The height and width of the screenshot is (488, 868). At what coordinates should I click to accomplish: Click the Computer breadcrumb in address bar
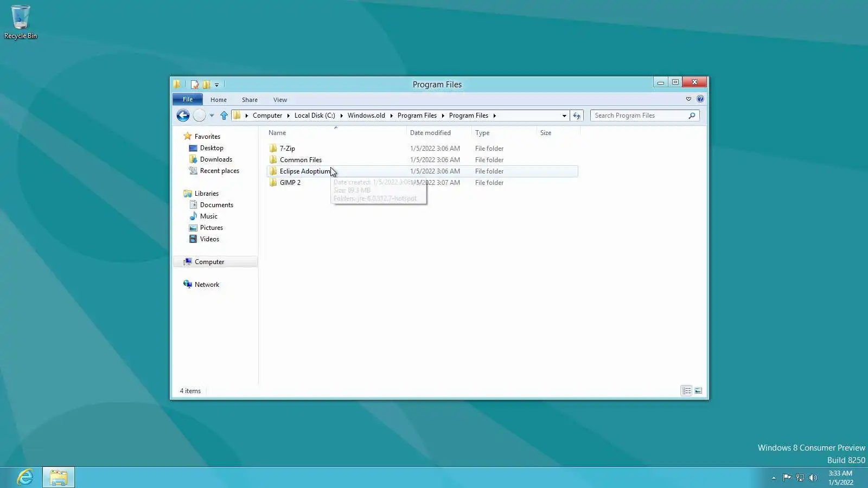click(267, 115)
